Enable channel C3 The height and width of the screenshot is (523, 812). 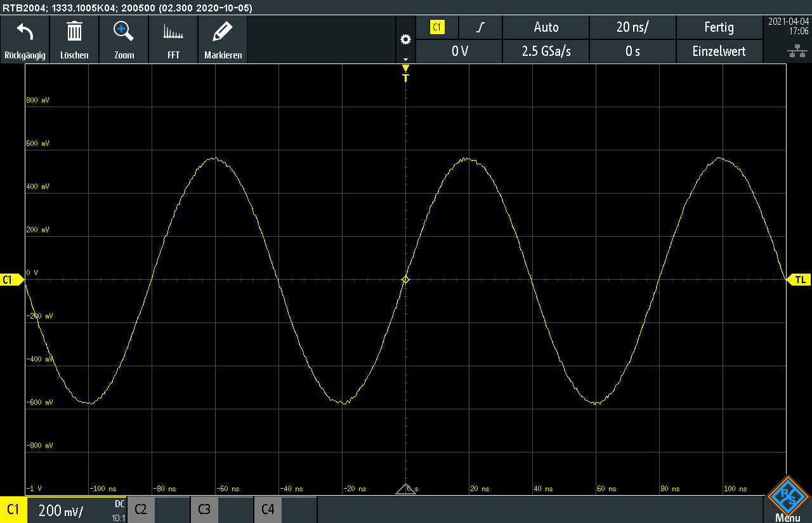(204, 509)
